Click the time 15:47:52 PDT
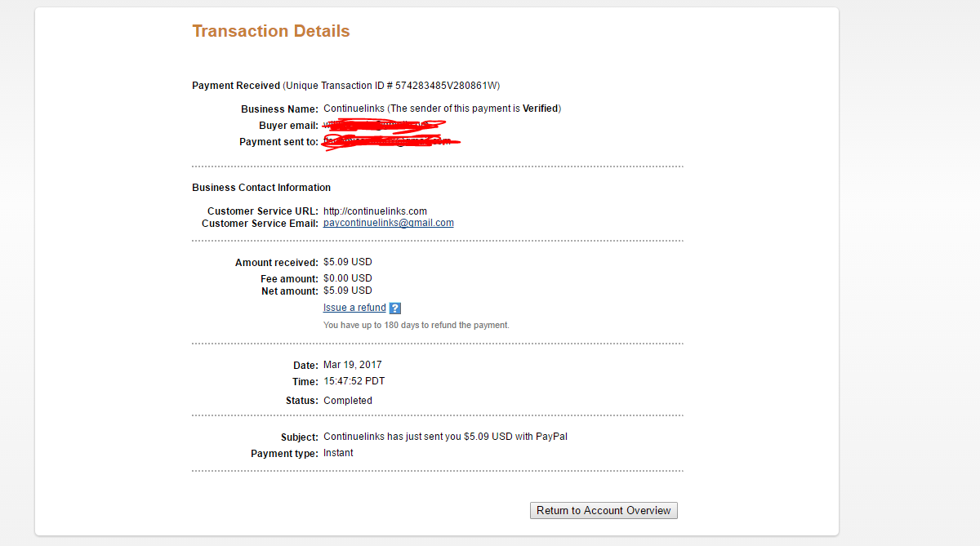The image size is (980, 546). click(354, 381)
